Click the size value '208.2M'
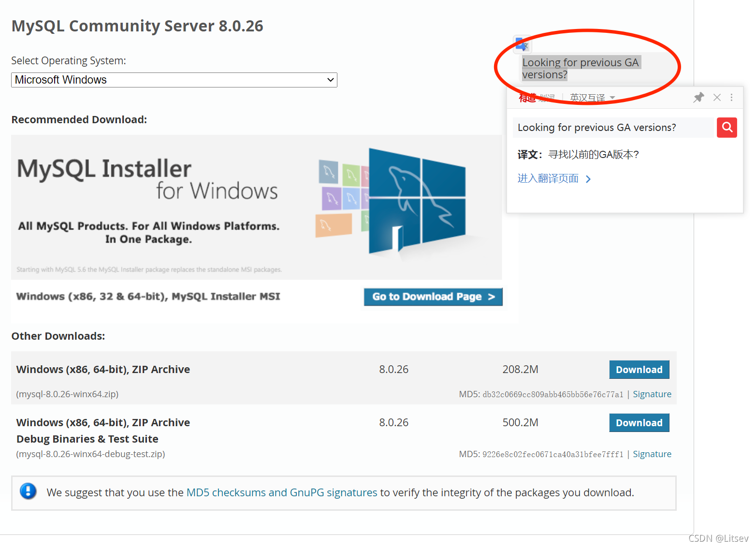 (x=520, y=370)
